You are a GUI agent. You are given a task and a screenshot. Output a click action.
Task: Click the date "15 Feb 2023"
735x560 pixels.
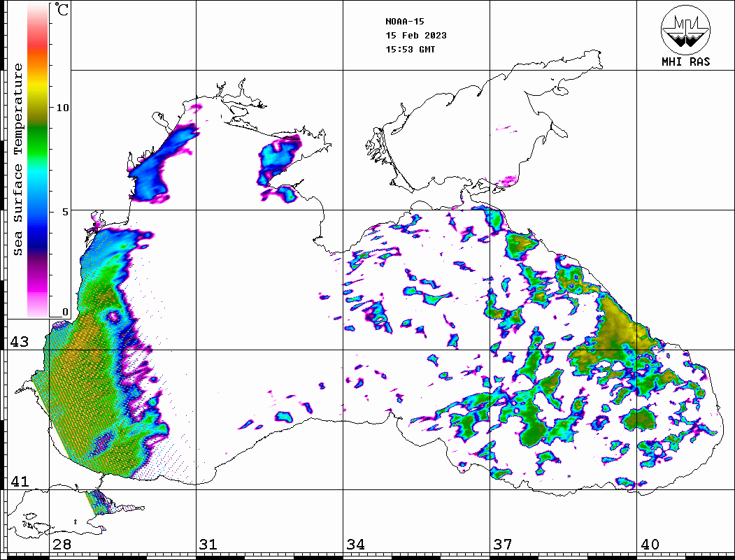[x=416, y=36]
